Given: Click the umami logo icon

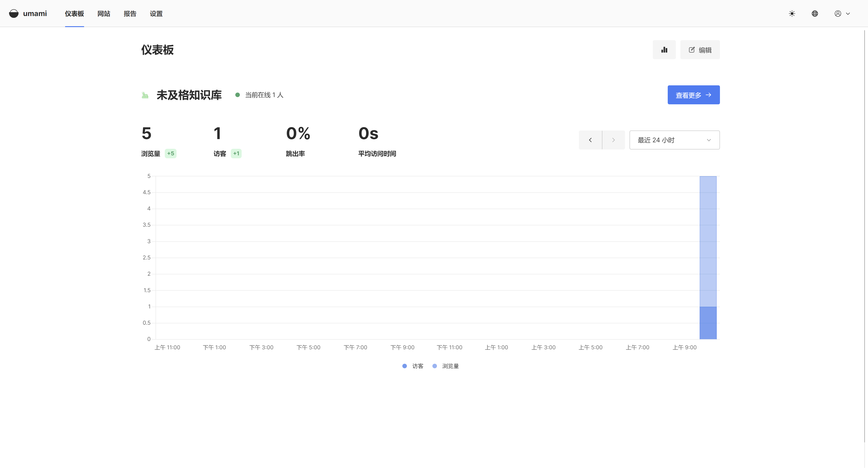Looking at the screenshot, I should (14, 14).
